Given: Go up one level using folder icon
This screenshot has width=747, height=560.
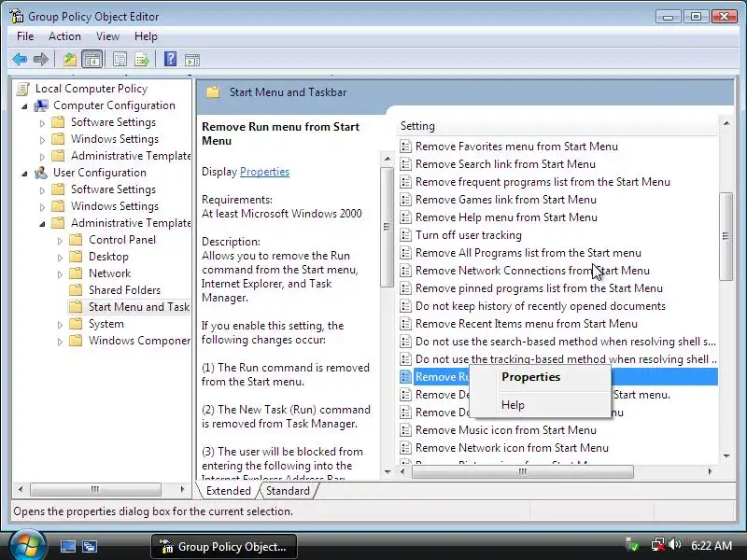Looking at the screenshot, I should (x=69, y=60).
